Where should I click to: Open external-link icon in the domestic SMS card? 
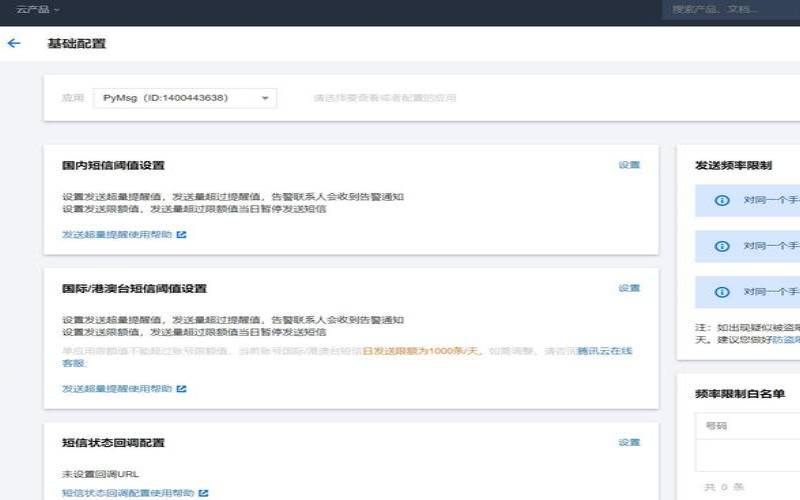(182, 235)
